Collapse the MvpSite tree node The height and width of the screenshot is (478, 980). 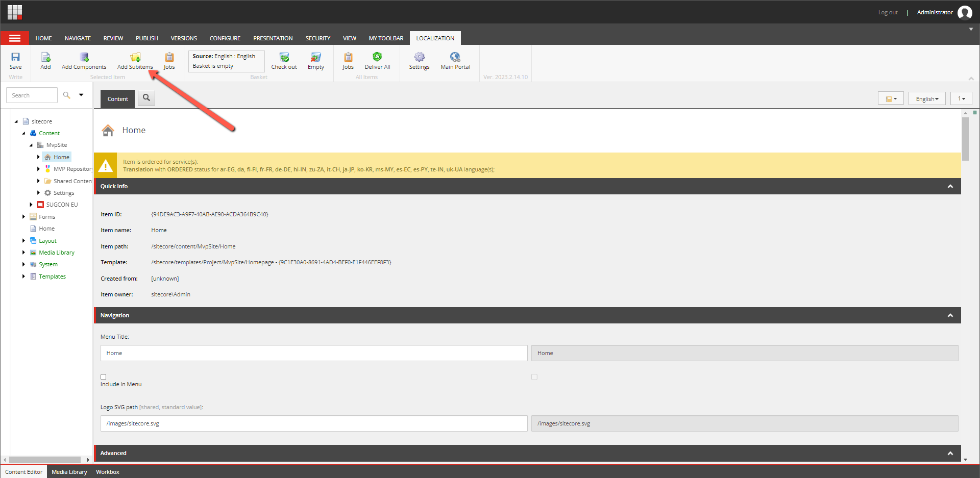[x=31, y=145]
